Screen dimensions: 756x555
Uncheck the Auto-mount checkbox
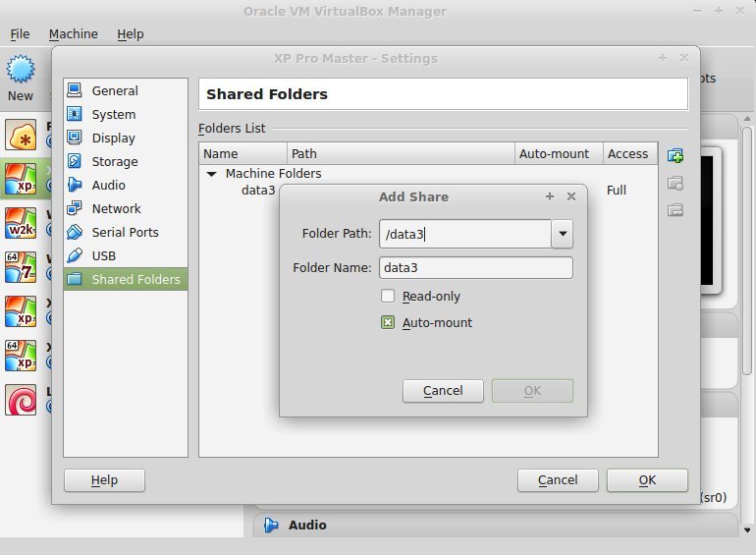[x=388, y=322]
